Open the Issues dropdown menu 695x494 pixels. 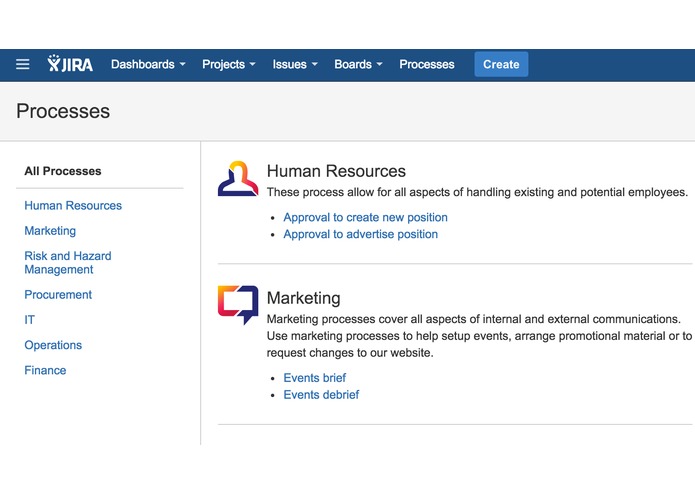tap(295, 65)
